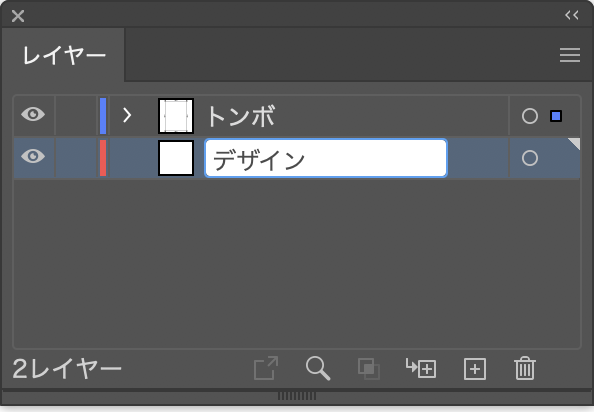This screenshot has width=594, height=412.
Task: Click the Export for Screens collect icon
Action: click(266, 368)
